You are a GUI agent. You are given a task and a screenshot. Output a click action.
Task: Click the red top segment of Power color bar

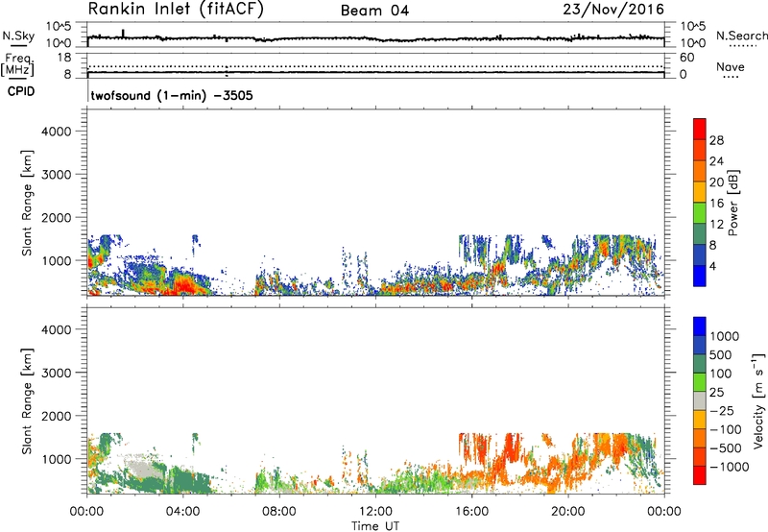(x=700, y=129)
